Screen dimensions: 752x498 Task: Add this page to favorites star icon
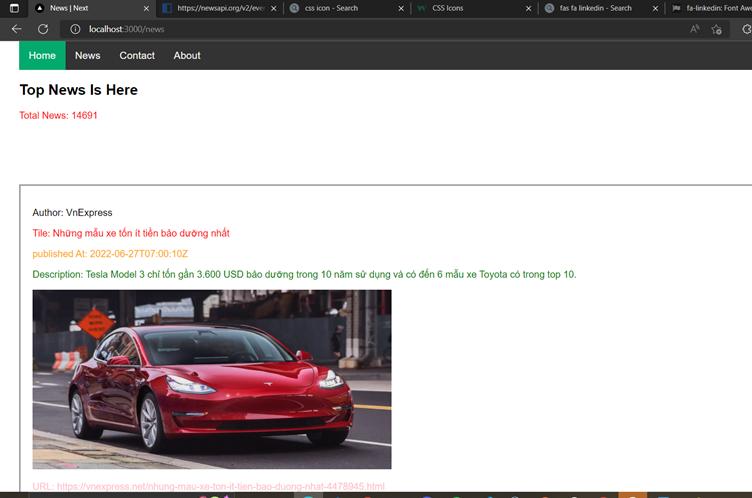pos(717,29)
